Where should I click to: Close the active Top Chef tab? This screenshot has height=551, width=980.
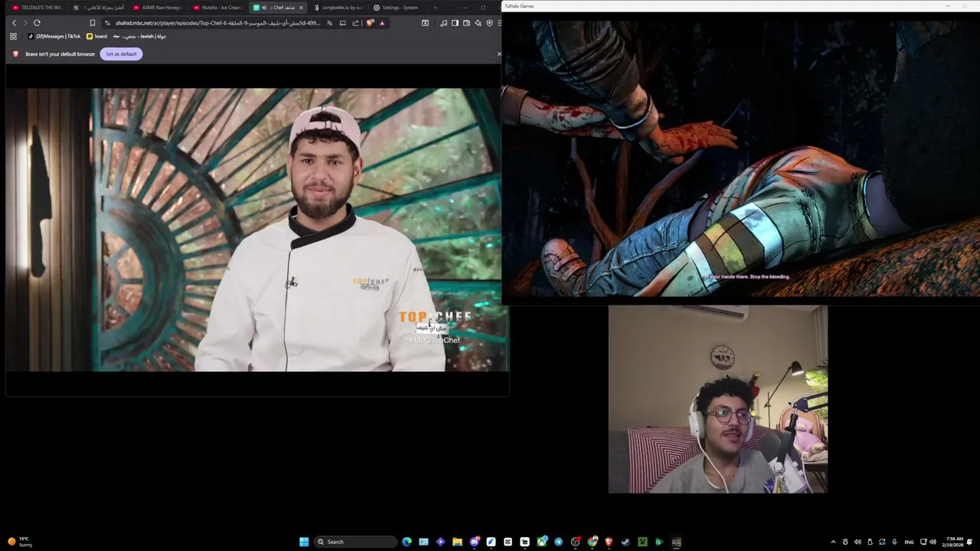tap(301, 8)
